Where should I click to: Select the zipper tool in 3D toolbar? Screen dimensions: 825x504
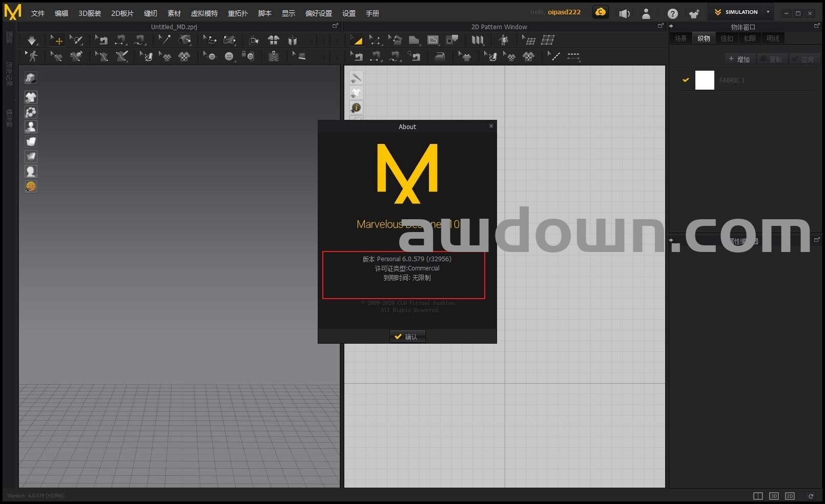click(x=274, y=56)
